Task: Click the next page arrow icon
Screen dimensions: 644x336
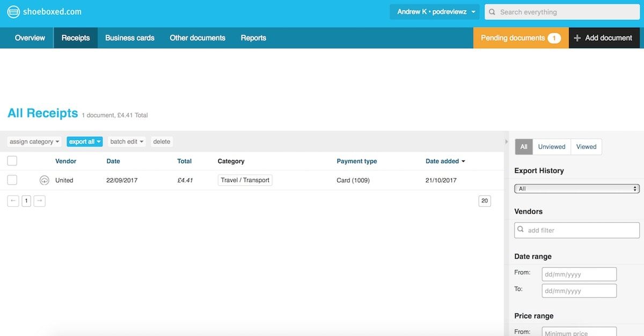Action: tap(39, 201)
